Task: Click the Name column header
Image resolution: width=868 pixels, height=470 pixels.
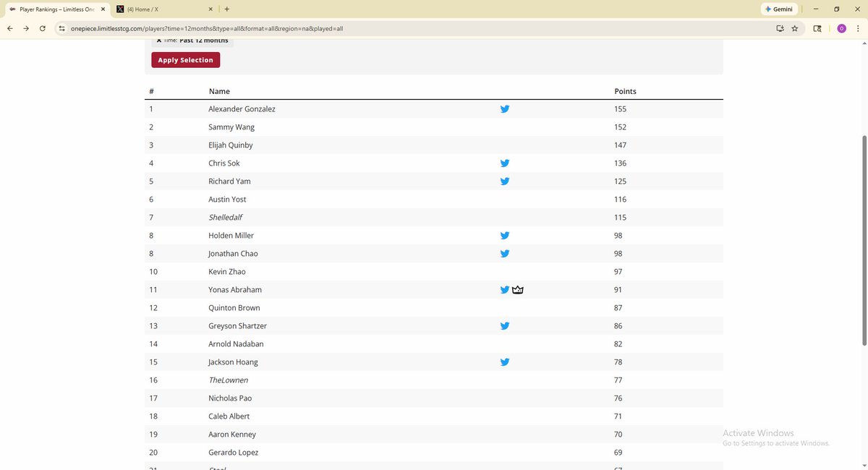Action: coord(219,91)
